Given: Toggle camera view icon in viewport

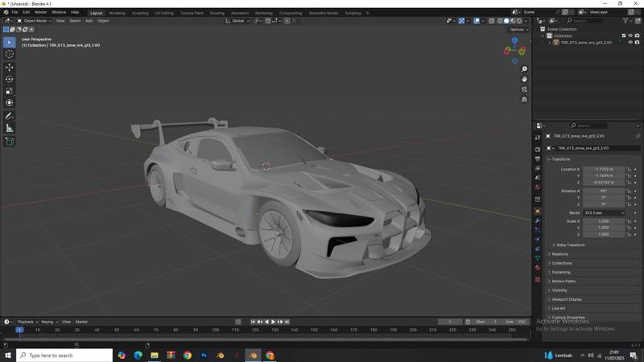Looking at the screenshot, I should tap(524, 89).
